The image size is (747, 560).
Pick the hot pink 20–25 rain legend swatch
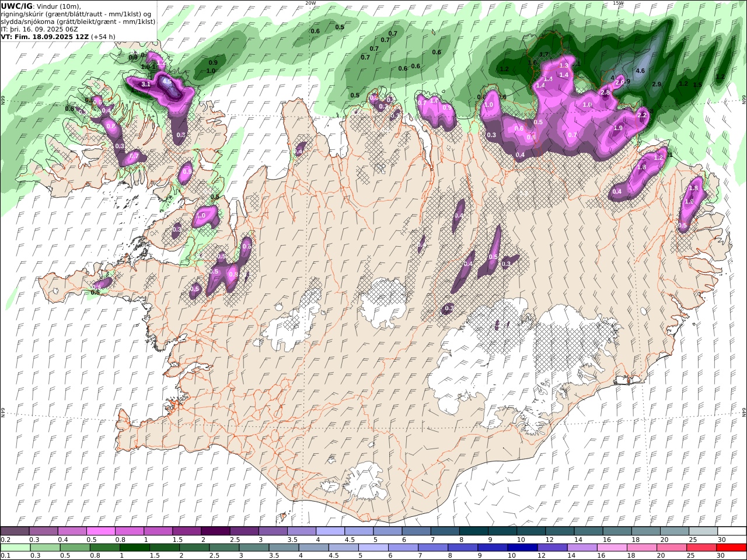pyautogui.click(x=671, y=548)
